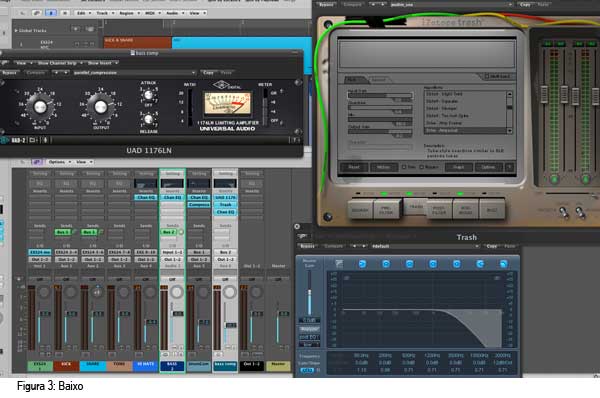The height and width of the screenshot is (398, 600).
Task: Open the mixer Options dropdown
Action: 59,162
